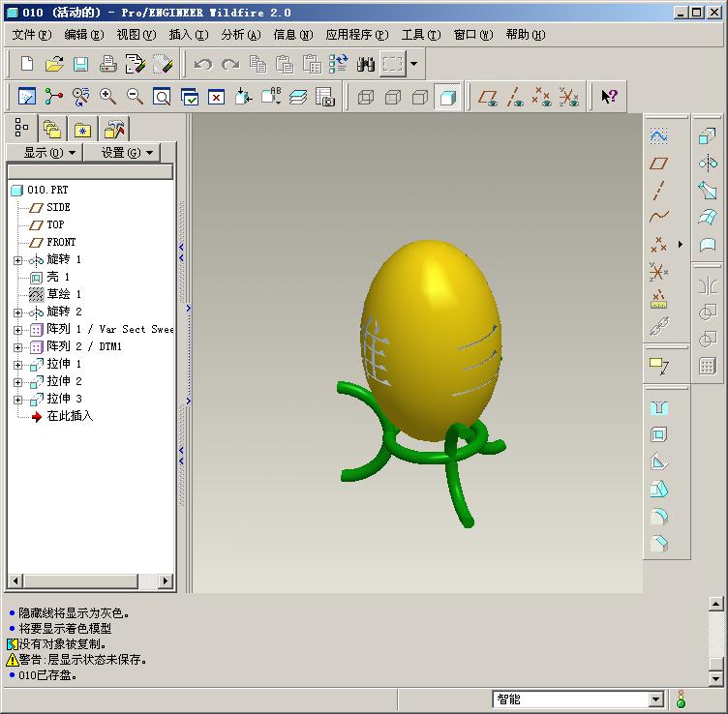Toggle datum planes display
728x714 pixels.
click(x=488, y=97)
